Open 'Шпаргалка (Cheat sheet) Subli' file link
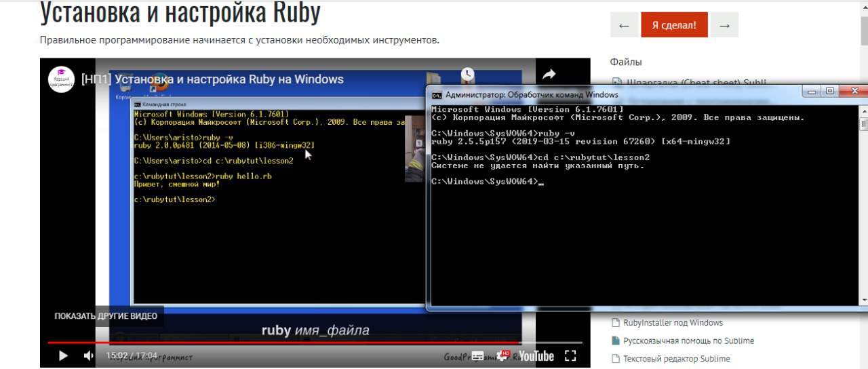868x369 pixels. coord(695,83)
